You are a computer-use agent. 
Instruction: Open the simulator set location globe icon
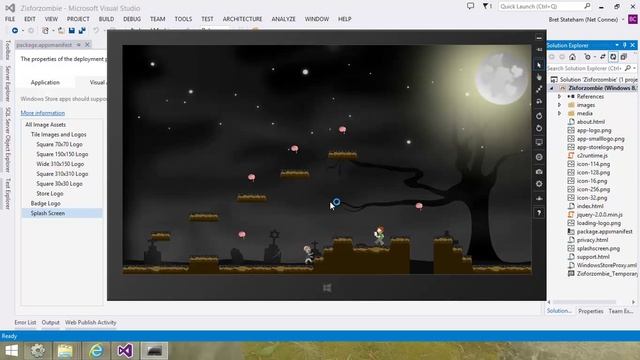[539, 157]
